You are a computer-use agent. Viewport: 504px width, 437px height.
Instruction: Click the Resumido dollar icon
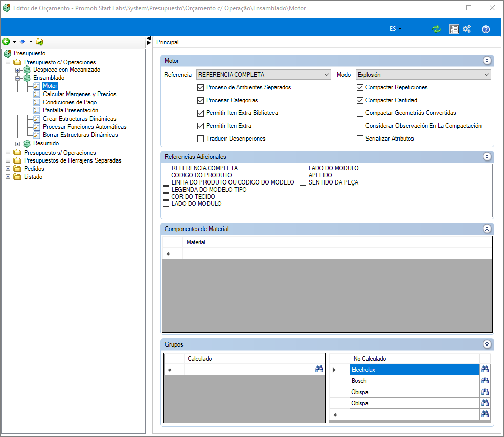tap(27, 143)
